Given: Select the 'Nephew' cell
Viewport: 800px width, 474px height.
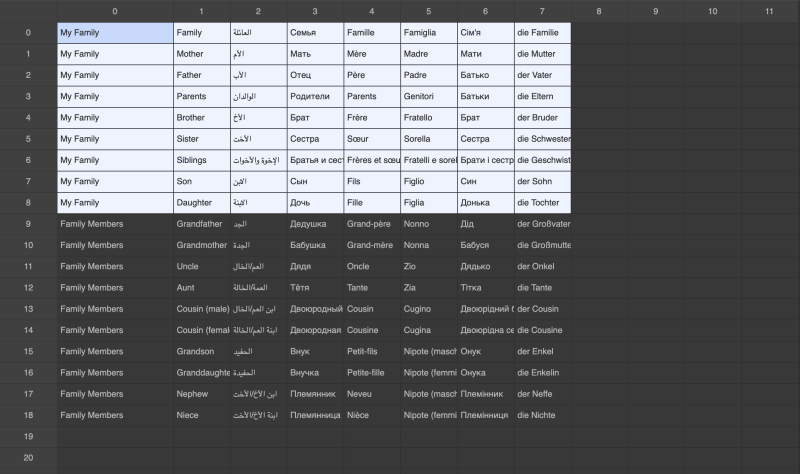Looking at the screenshot, I should click(x=202, y=394).
